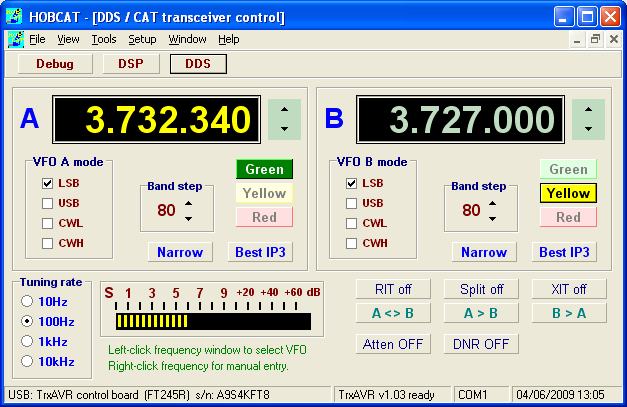627x407 pixels.
Task: Enable USB mode for VFO A
Action: (x=47, y=203)
